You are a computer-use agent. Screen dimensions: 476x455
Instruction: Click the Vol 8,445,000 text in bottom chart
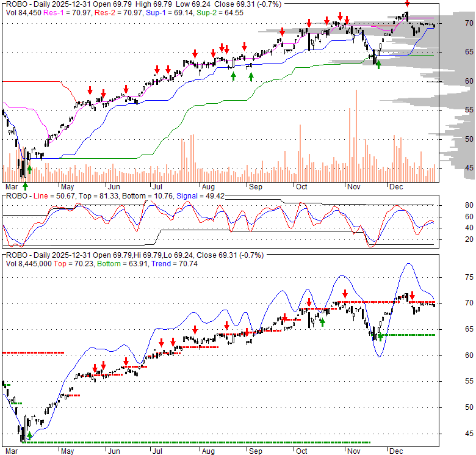(29, 264)
